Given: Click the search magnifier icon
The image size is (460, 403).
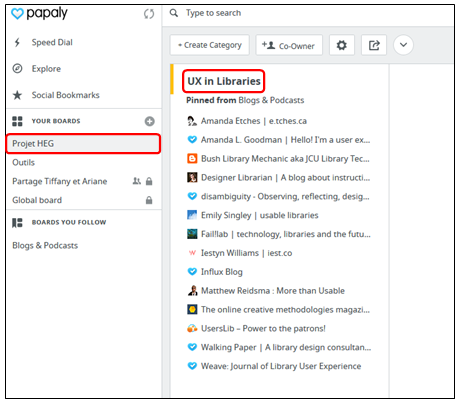Looking at the screenshot, I should [x=174, y=13].
